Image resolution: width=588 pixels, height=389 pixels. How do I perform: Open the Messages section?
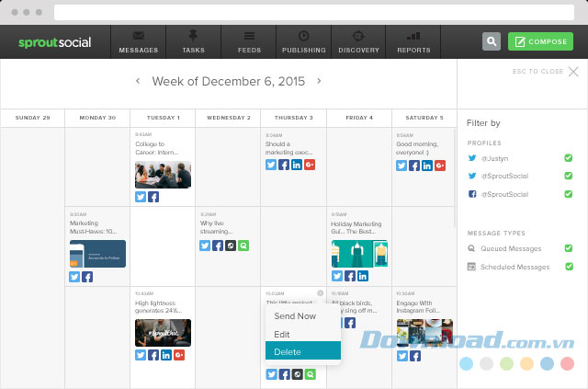pyautogui.click(x=138, y=41)
